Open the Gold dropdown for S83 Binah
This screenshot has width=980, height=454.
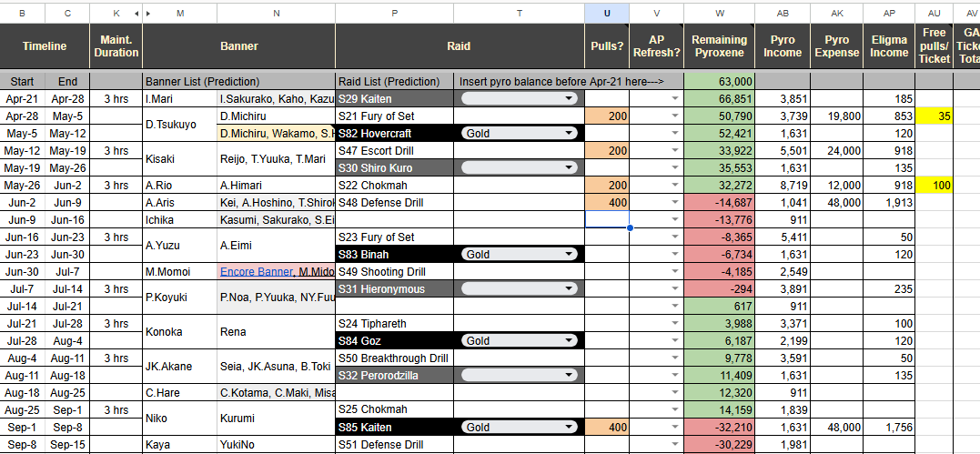[519, 255]
